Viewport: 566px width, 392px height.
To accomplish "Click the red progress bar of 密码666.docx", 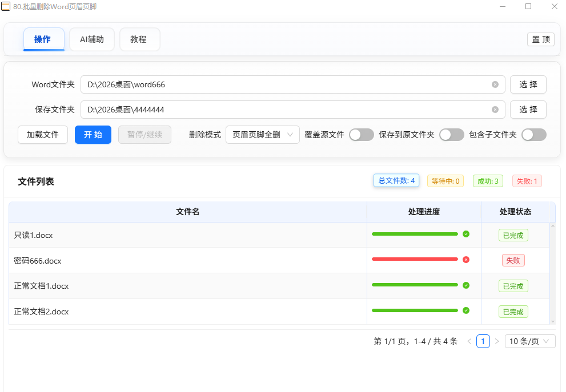I will pyautogui.click(x=415, y=259).
